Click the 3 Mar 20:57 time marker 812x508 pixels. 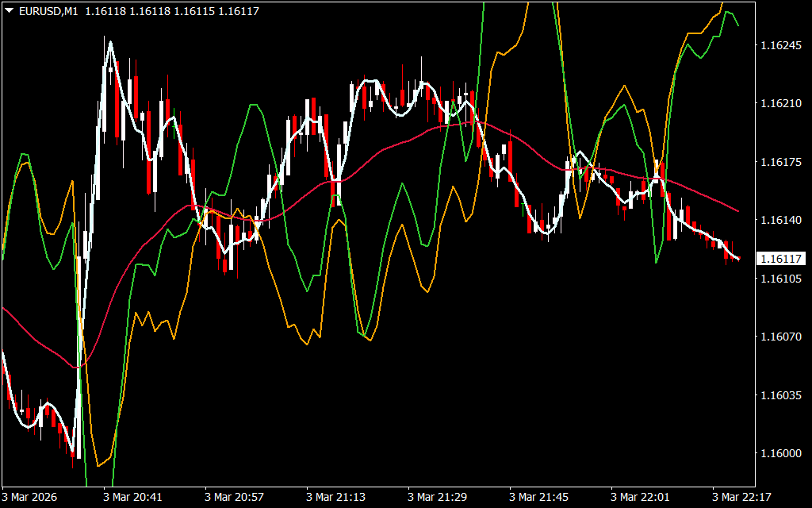click(x=234, y=497)
